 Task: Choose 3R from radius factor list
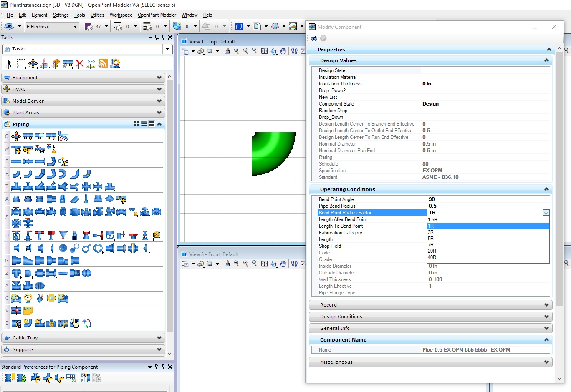click(431, 232)
